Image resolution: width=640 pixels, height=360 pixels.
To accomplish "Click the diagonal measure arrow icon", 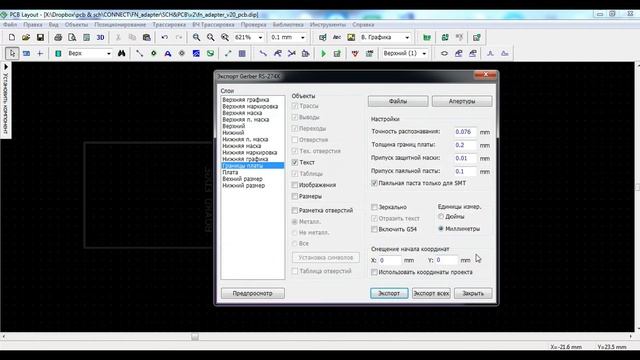I will tap(228, 53).
